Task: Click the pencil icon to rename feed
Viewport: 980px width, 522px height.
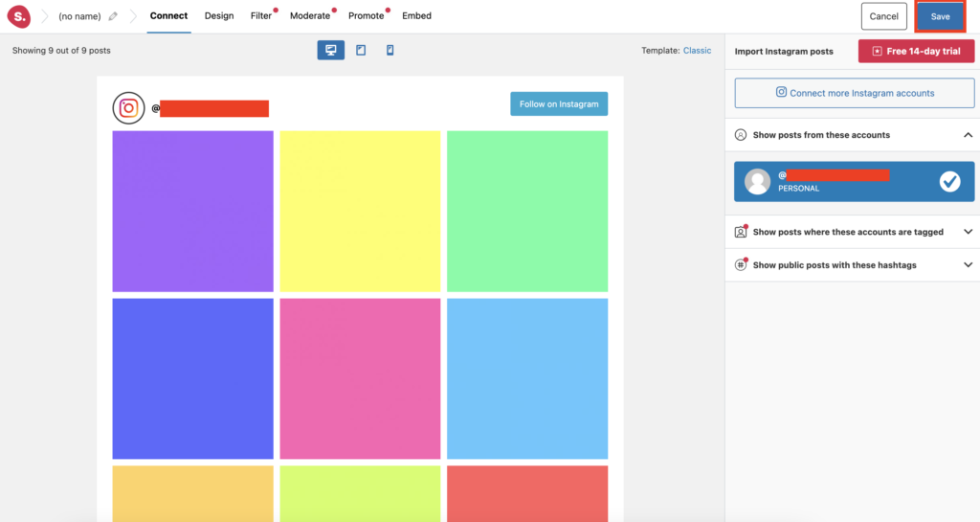Action: pyautogui.click(x=114, y=16)
